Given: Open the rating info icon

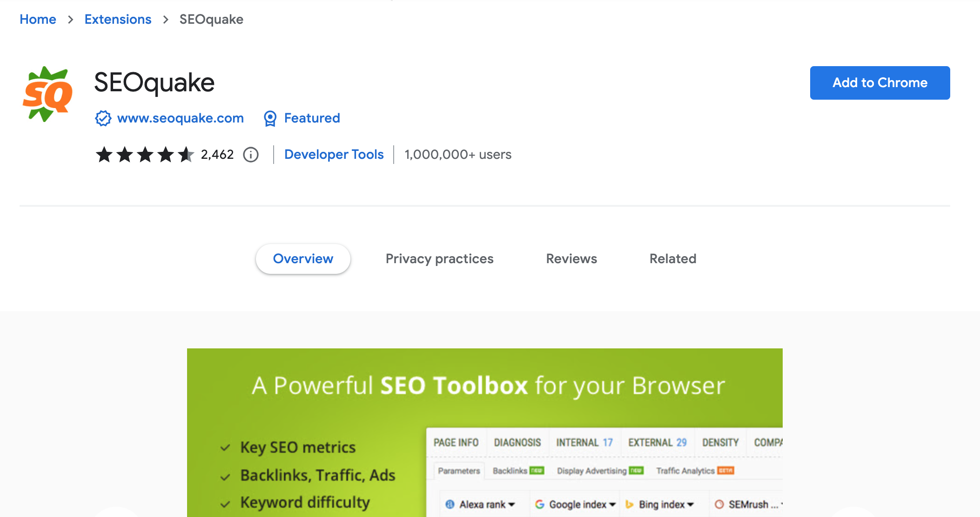Looking at the screenshot, I should (250, 155).
